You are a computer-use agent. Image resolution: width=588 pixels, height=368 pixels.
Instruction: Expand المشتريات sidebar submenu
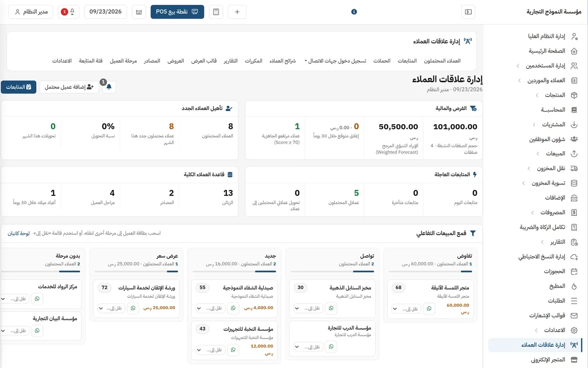click(534, 125)
